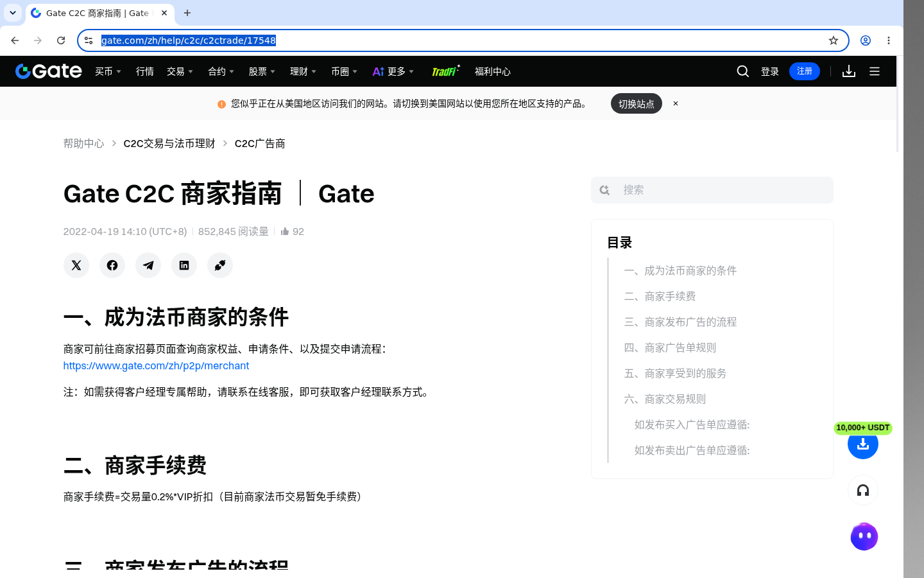Expand the 理财 dropdown menu
This screenshot has height=578, width=924.
tap(304, 71)
